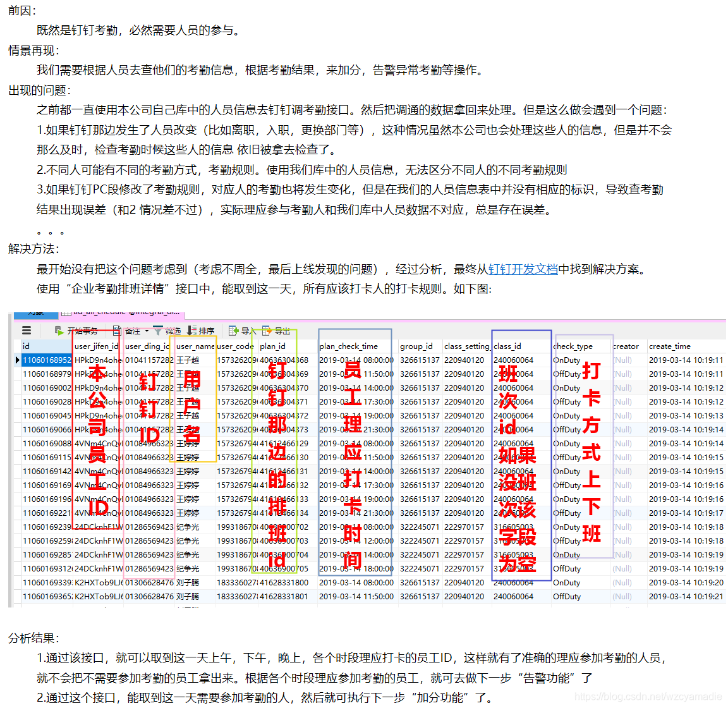Select the id cell 11060168979
728x708 pixels.
coord(46,374)
